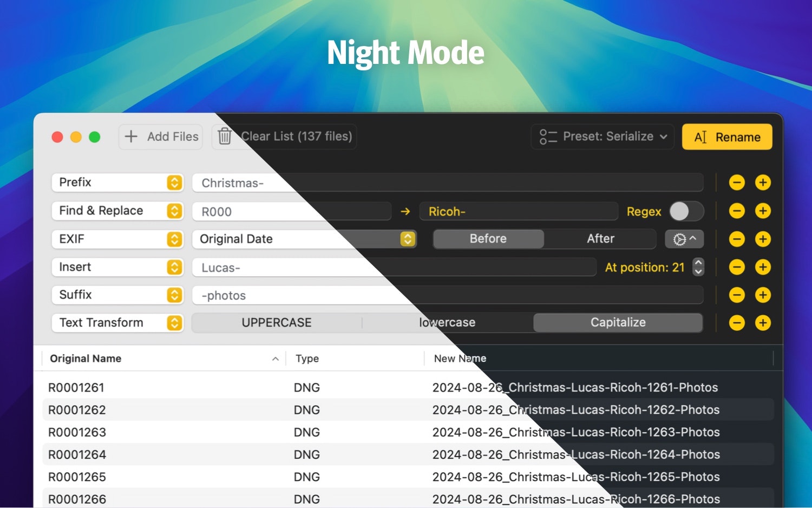Click the DNG type cell for R0001263
Viewport: 812px width, 508px height.
(307, 432)
